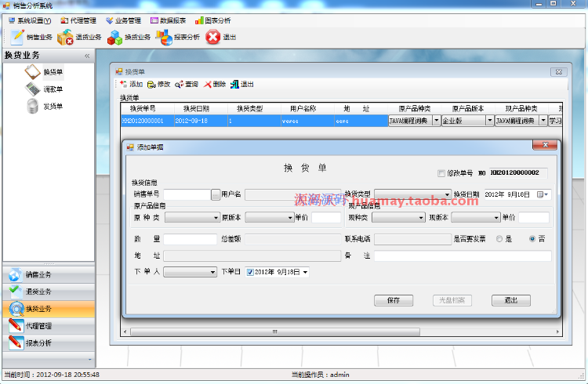Viewport: 588px width, 384px height.
Task: Open the 数据报表 menu
Action: 169,20
